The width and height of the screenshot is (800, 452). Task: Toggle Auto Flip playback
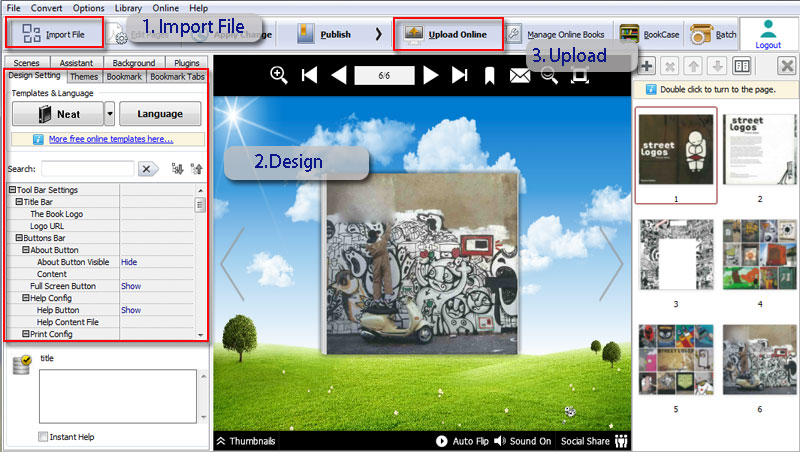coord(462,441)
